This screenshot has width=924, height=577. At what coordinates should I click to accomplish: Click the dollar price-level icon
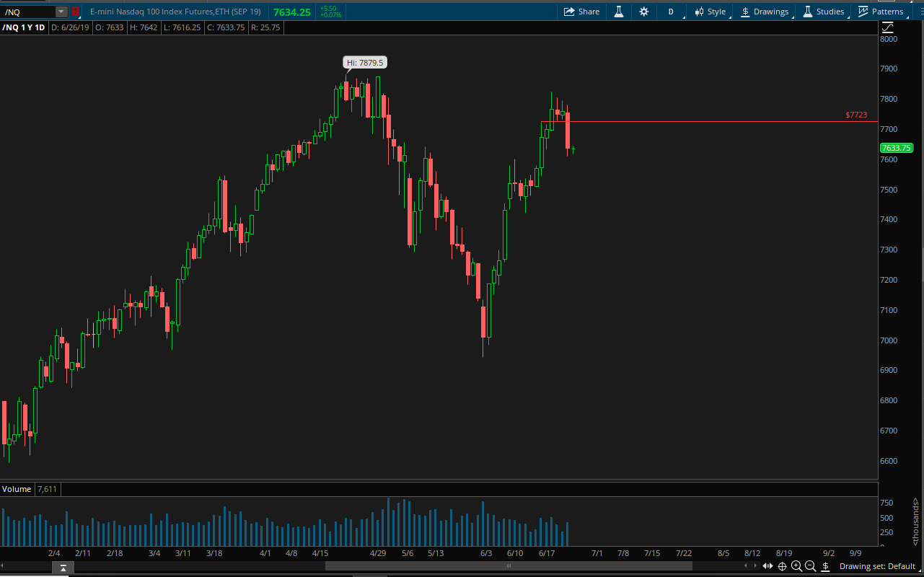tap(825, 566)
